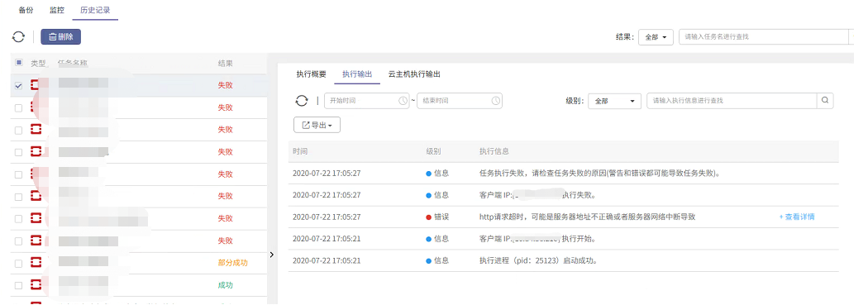Open the 级别 全部 filter dropdown

coord(614,102)
